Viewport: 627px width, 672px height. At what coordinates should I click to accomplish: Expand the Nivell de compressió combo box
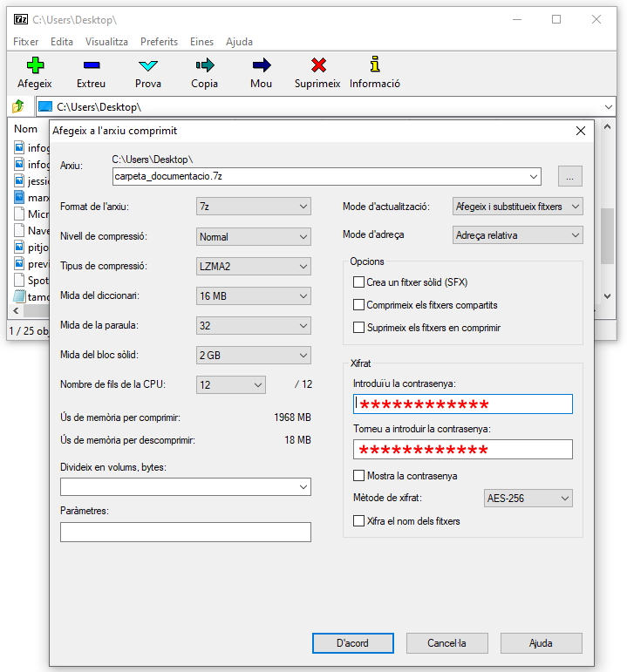(x=254, y=236)
